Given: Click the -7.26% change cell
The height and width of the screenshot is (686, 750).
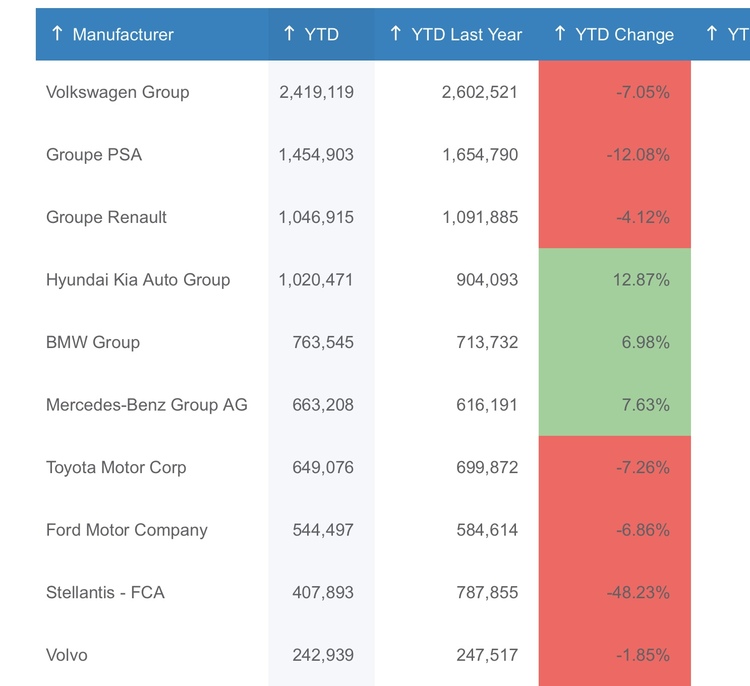Looking at the screenshot, I should click(x=615, y=467).
